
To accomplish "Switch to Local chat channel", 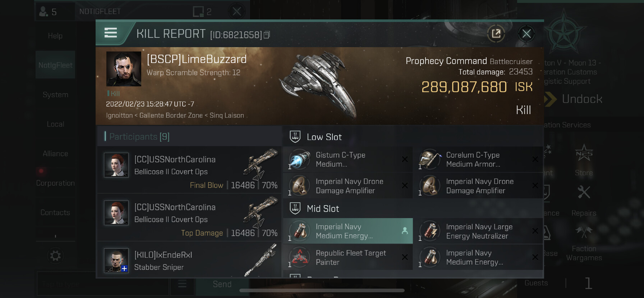I will point(55,124).
